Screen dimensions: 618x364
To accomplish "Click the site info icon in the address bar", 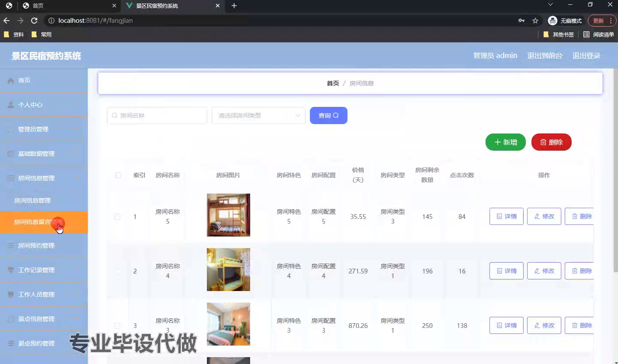I will pyautogui.click(x=51, y=21).
